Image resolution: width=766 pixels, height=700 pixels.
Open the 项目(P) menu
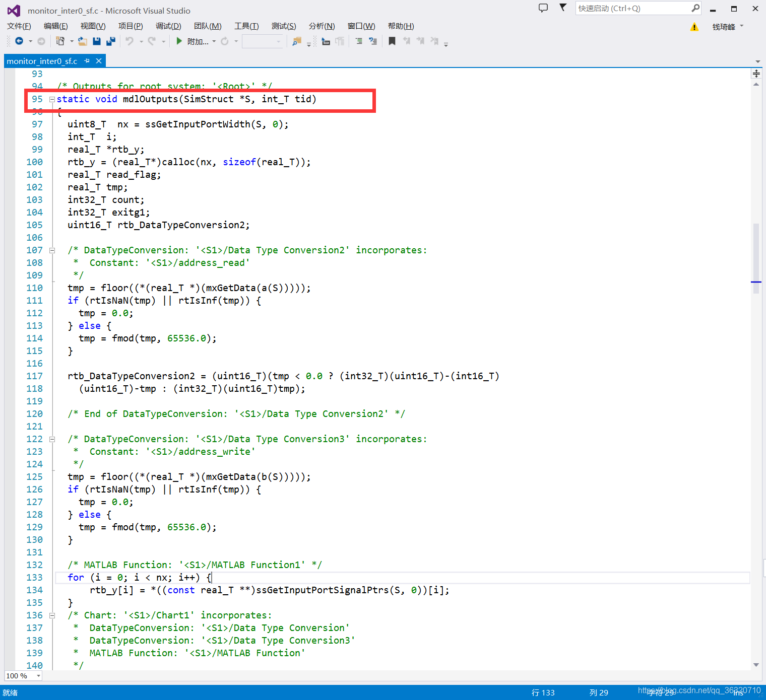click(x=131, y=26)
